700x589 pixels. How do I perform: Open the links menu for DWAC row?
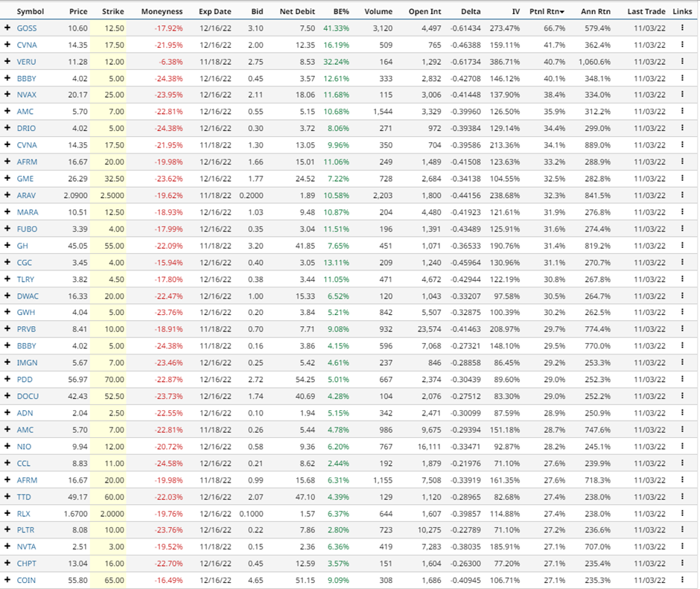click(x=682, y=296)
